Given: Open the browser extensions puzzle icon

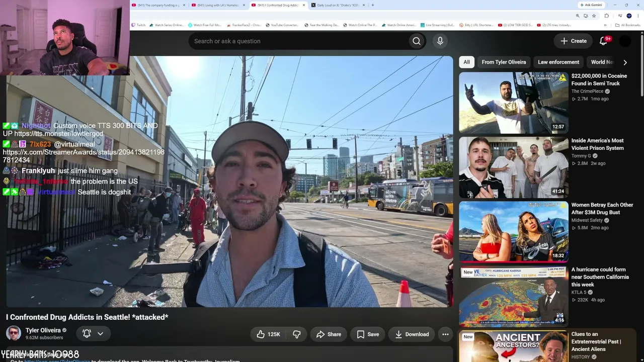Looking at the screenshot, I should [x=607, y=16].
